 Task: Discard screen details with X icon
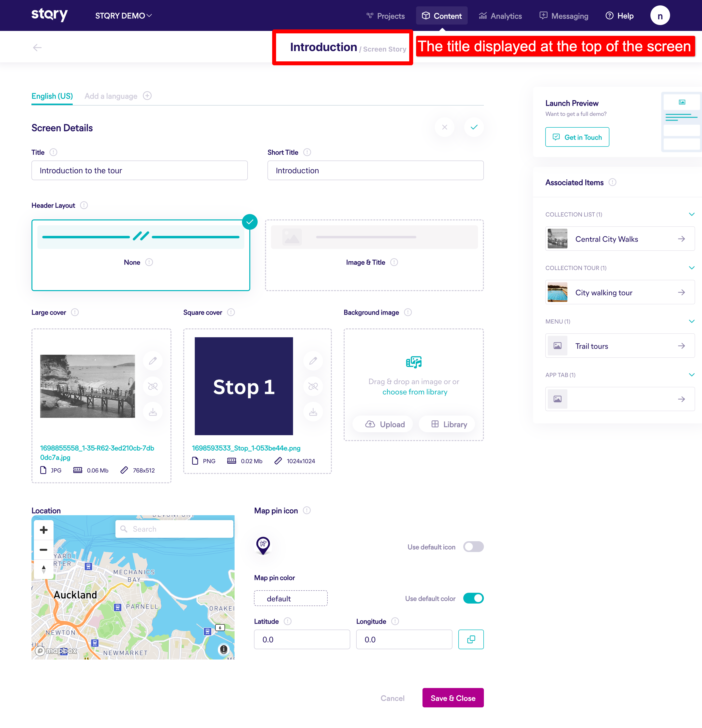445,127
